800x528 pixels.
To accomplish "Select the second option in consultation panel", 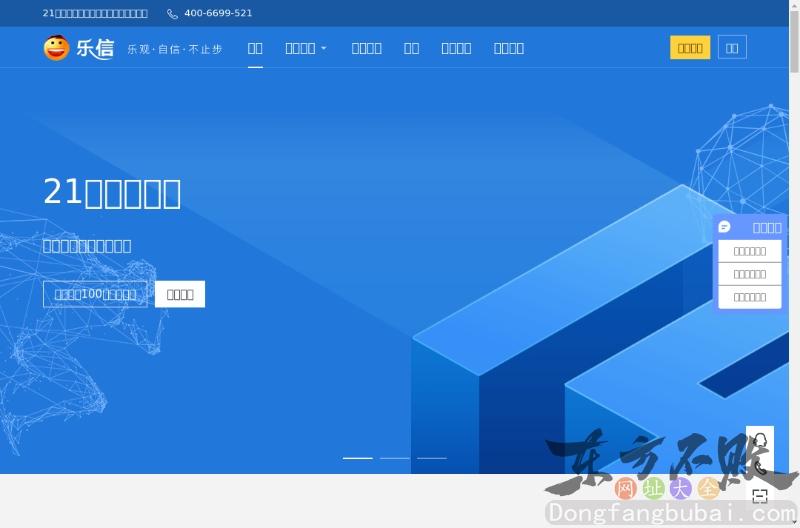I will [750, 274].
